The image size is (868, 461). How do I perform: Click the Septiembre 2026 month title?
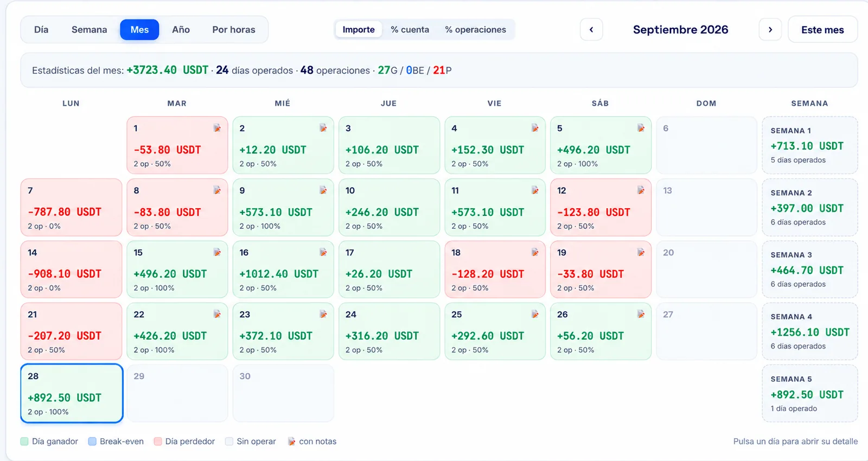[x=680, y=30]
